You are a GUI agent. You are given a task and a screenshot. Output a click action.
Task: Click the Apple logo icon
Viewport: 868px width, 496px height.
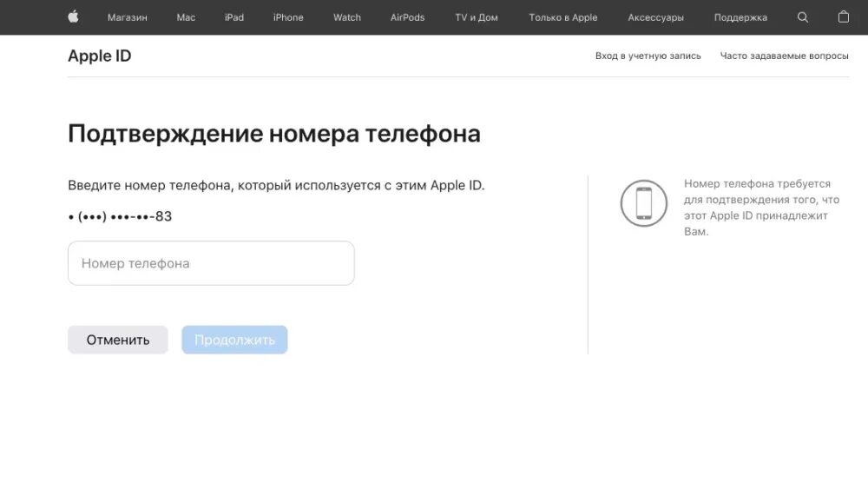pyautogui.click(x=73, y=17)
